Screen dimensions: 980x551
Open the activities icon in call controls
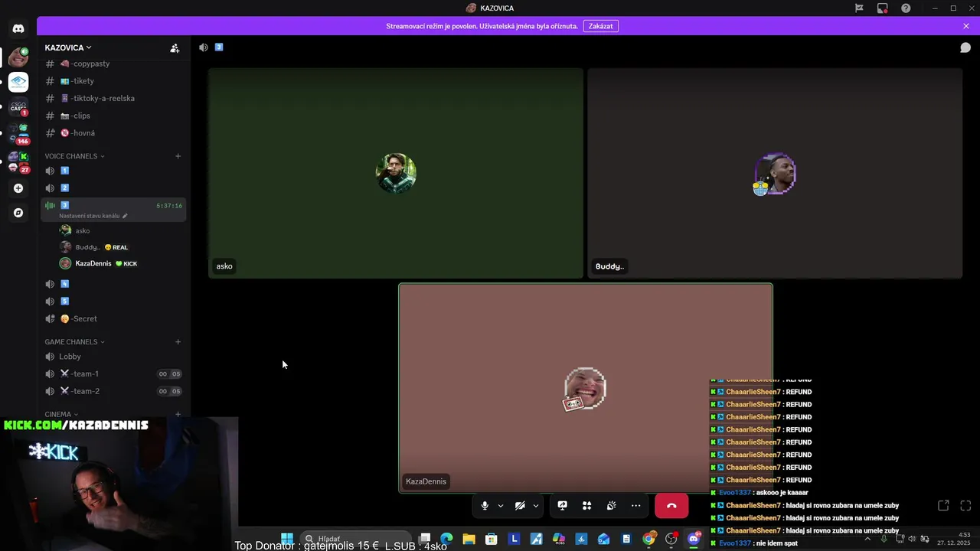click(x=586, y=506)
